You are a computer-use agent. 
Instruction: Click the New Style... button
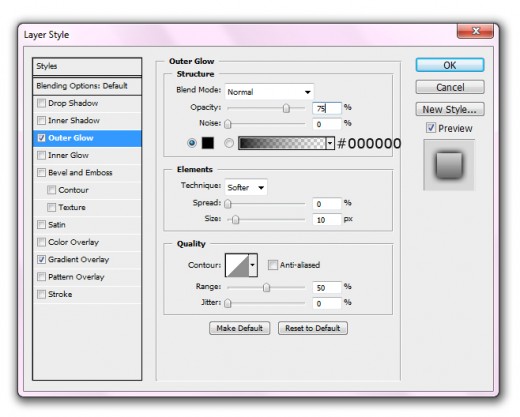coord(450,109)
